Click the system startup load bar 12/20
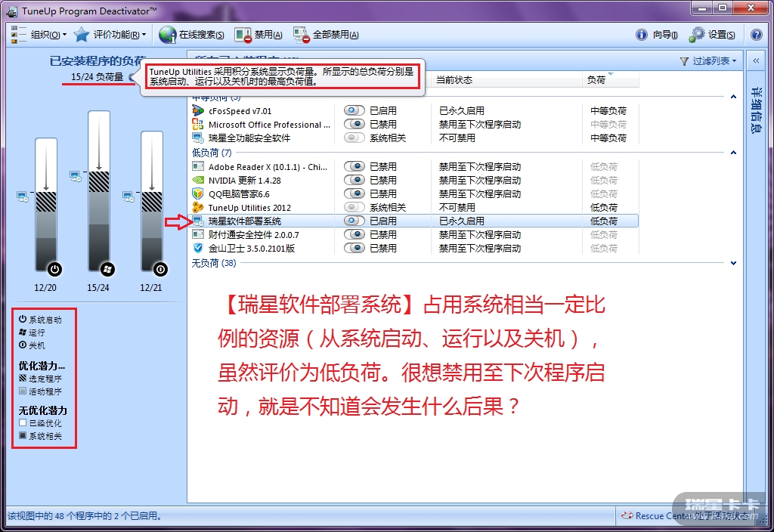Viewport: 774px width, 532px height. (x=46, y=204)
